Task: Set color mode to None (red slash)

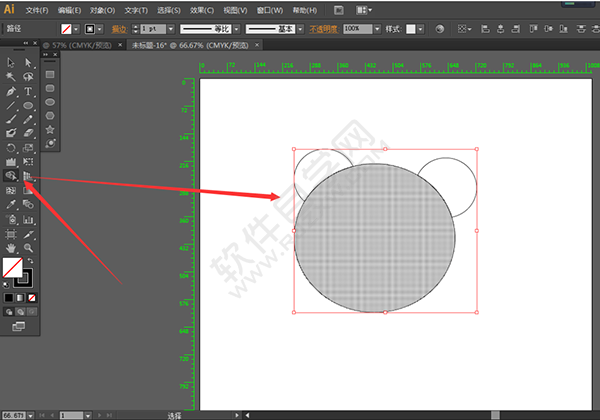Action: click(x=33, y=297)
